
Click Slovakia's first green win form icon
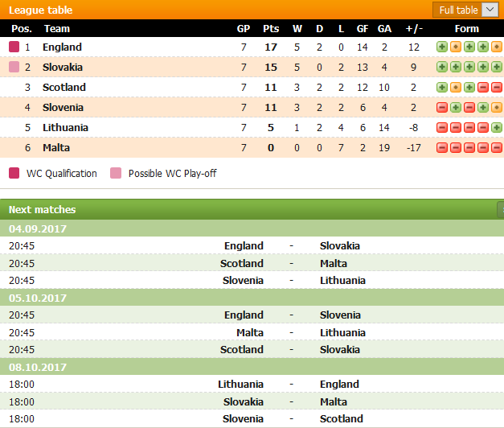click(442, 67)
